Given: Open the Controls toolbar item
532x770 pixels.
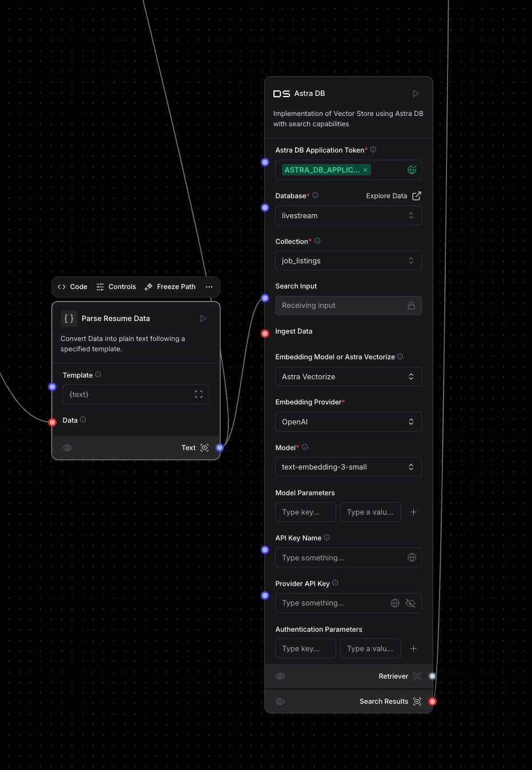Looking at the screenshot, I should pyautogui.click(x=116, y=287).
